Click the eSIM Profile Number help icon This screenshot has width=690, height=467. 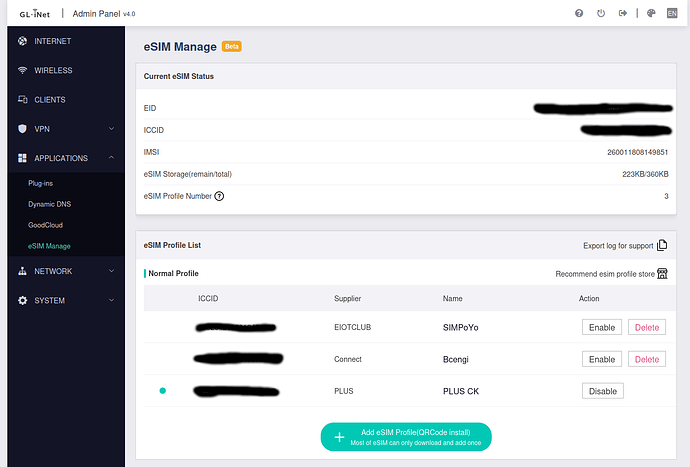[x=219, y=196]
